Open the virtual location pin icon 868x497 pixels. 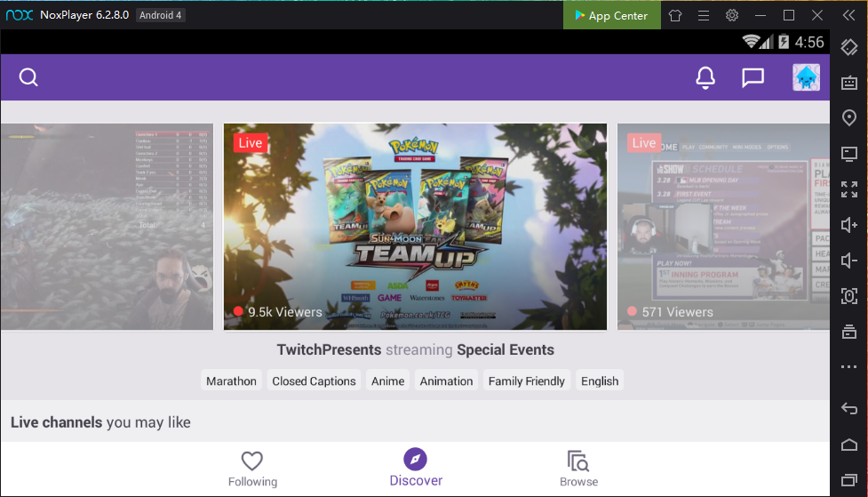[848, 118]
